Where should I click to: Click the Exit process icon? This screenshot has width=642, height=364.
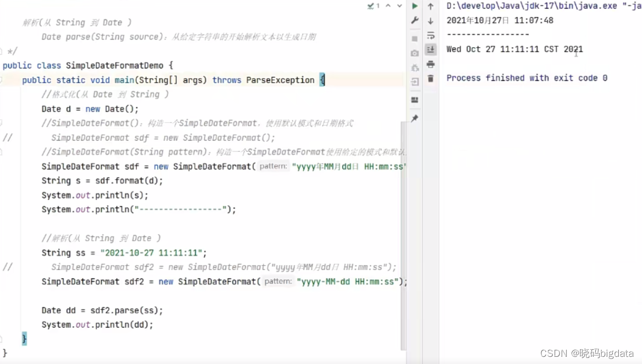click(x=415, y=82)
